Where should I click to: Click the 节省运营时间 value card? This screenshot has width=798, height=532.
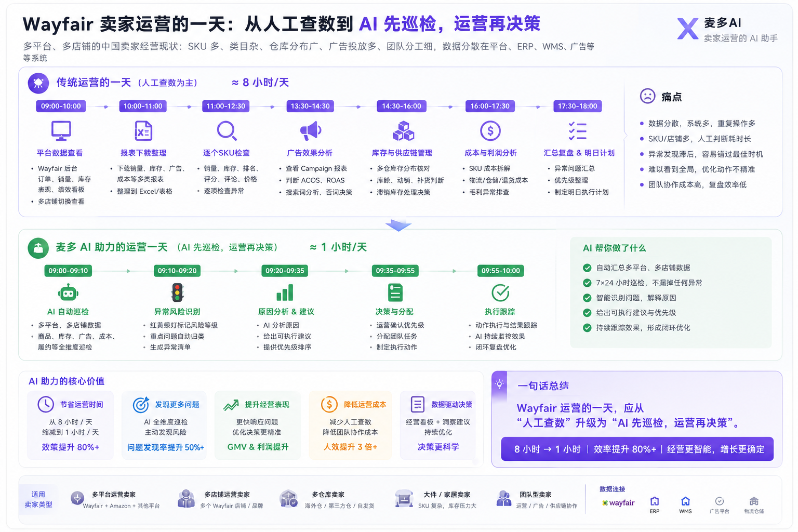click(71, 425)
